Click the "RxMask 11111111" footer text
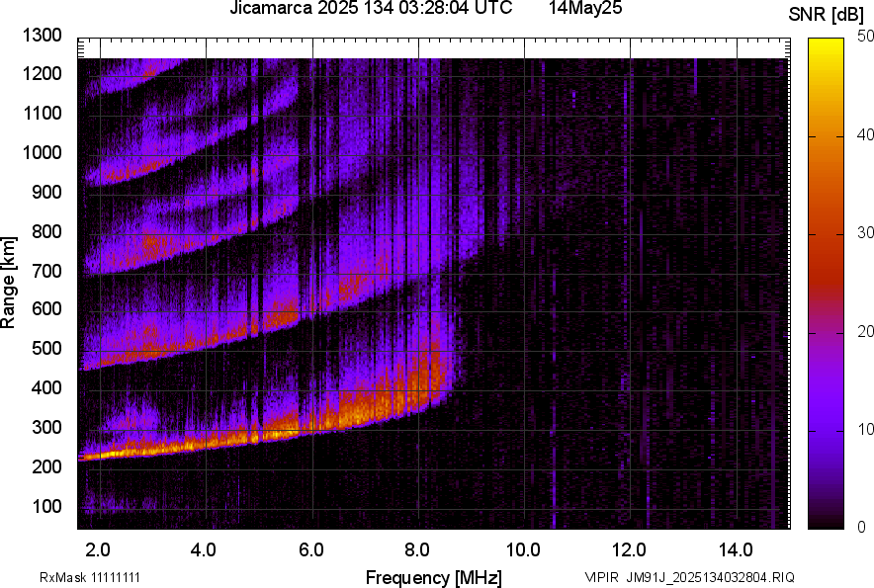Image resolution: width=874 pixels, height=588 pixels. coord(90,578)
